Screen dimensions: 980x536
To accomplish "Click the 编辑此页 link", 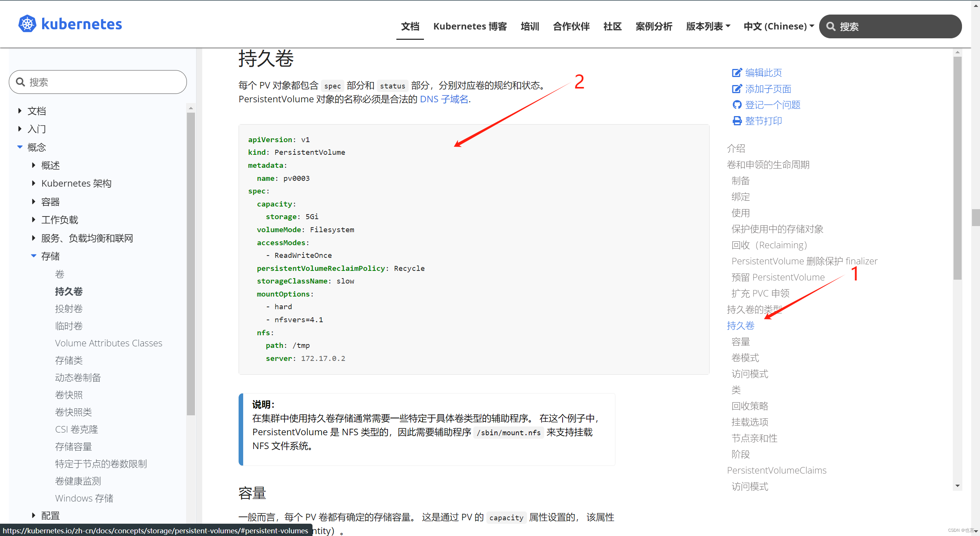I will click(x=763, y=72).
